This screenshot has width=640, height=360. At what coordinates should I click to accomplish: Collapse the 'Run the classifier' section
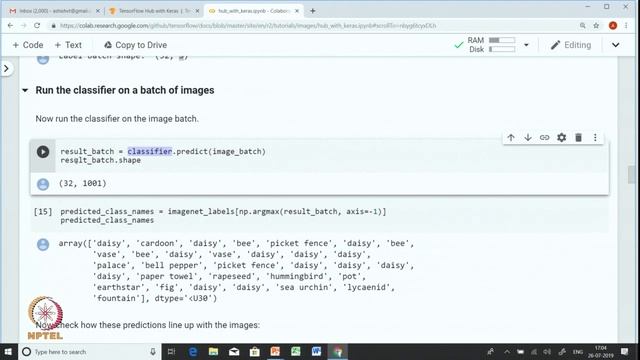pos(25,90)
